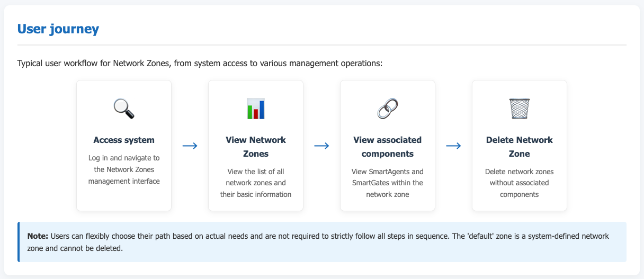
Task: Click the "Typical user workflow" intro sentence
Action: pyautogui.click(x=200, y=64)
